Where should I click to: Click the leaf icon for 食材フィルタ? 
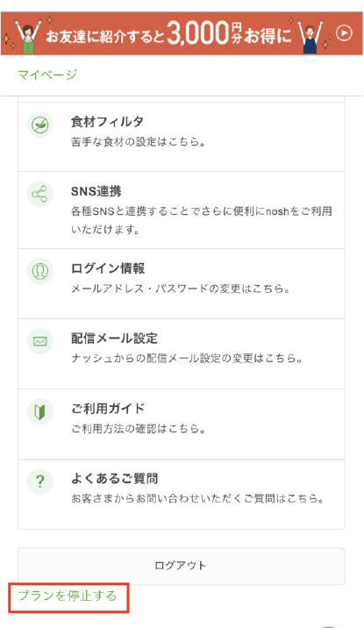[x=40, y=125]
